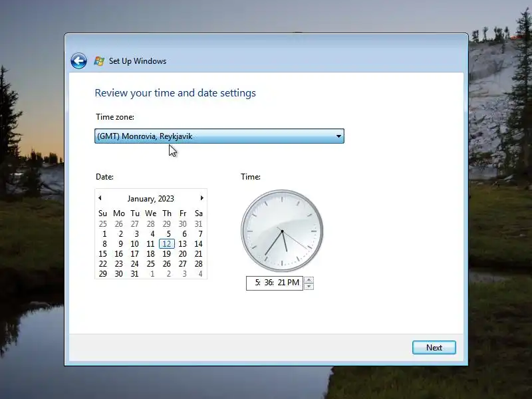Select January 19 in the calendar
Image resolution: width=532 pixels, height=399 pixels.
[167, 254]
